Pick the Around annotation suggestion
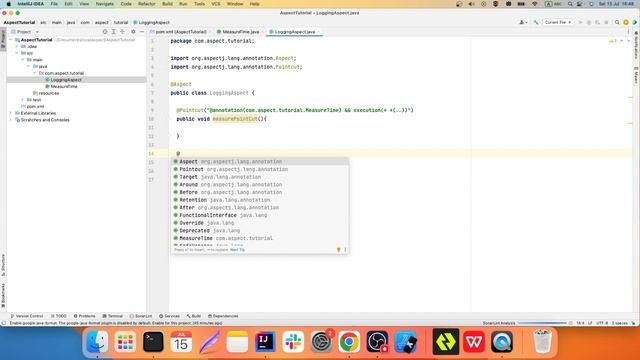640x360 pixels. (260, 184)
